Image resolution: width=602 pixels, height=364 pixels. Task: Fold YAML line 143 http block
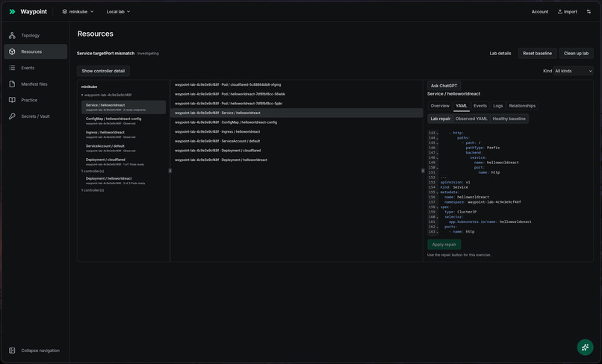pyautogui.click(x=437, y=134)
